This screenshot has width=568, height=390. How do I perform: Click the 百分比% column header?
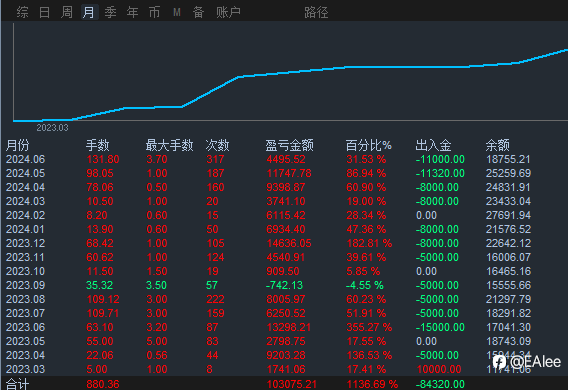(369, 145)
